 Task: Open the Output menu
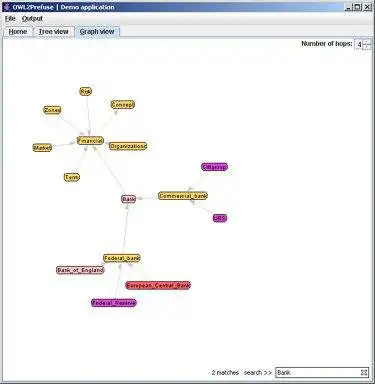(x=32, y=19)
